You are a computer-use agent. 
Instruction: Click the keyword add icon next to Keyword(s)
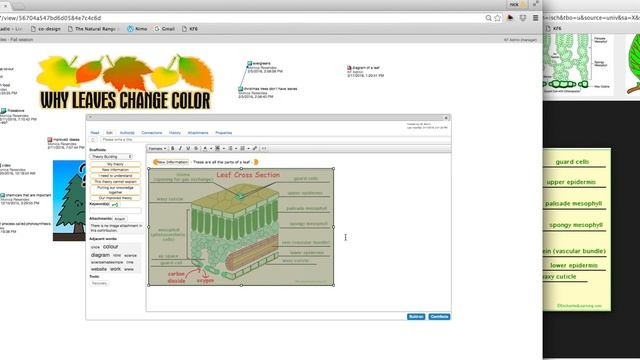(x=115, y=204)
